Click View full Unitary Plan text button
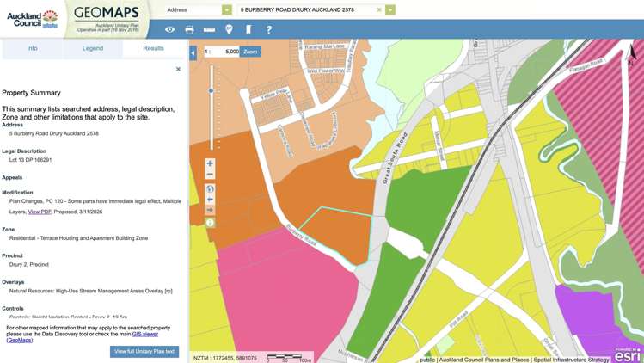 pyautogui.click(x=144, y=352)
